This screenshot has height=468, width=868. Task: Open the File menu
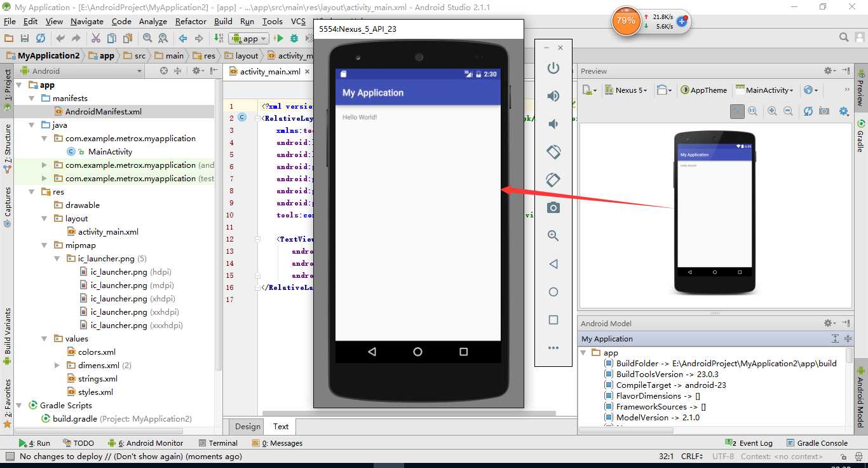tap(10, 21)
